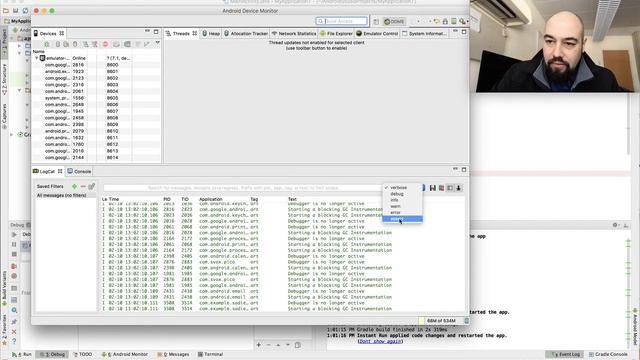
Task: Choose the warn log level option
Action: tap(402, 206)
